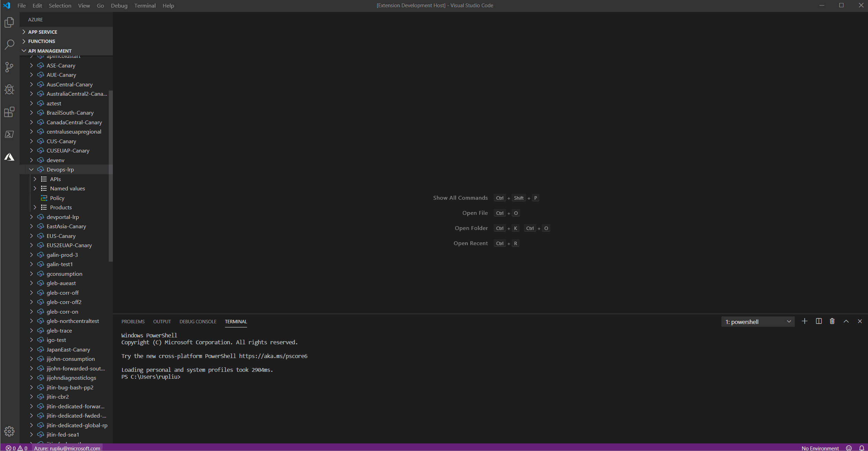The image size is (868, 451).
Task: Open the powershell terminal selector dropdown
Action: [758, 322]
